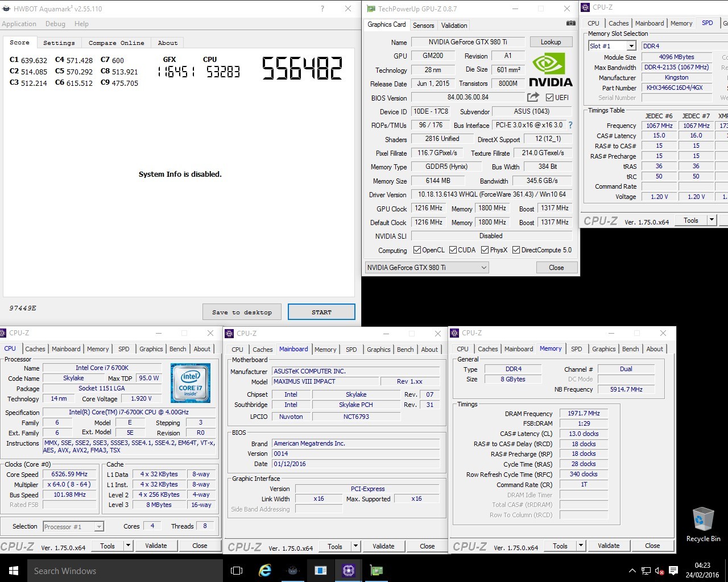The width and height of the screenshot is (728, 582).
Task: Open the Caches tab in CPU-Z Mainboard window
Action: [262, 350]
